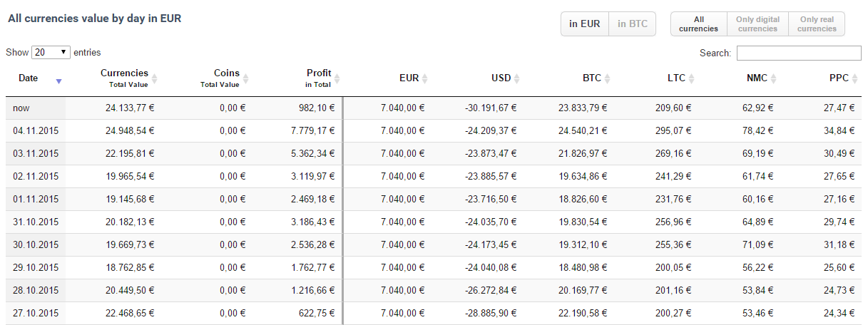Focus the Search input field

click(x=799, y=53)
